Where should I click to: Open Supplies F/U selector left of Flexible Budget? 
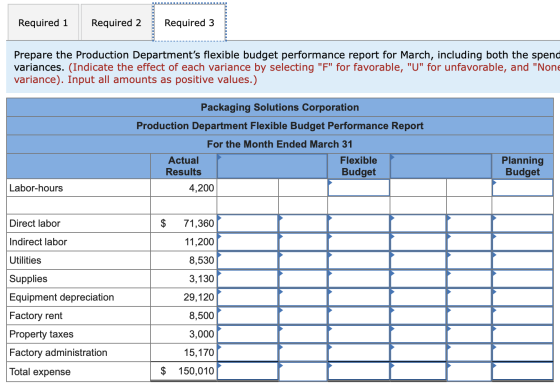(303, 279)
